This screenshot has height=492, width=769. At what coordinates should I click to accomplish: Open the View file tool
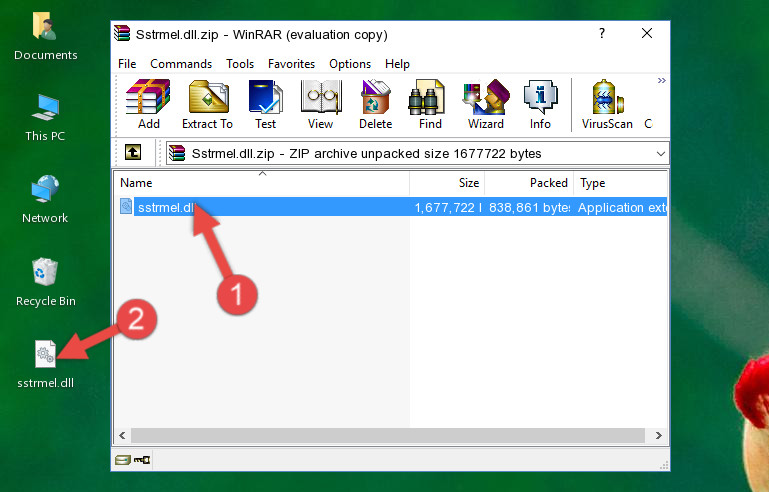tap(321, 104)
